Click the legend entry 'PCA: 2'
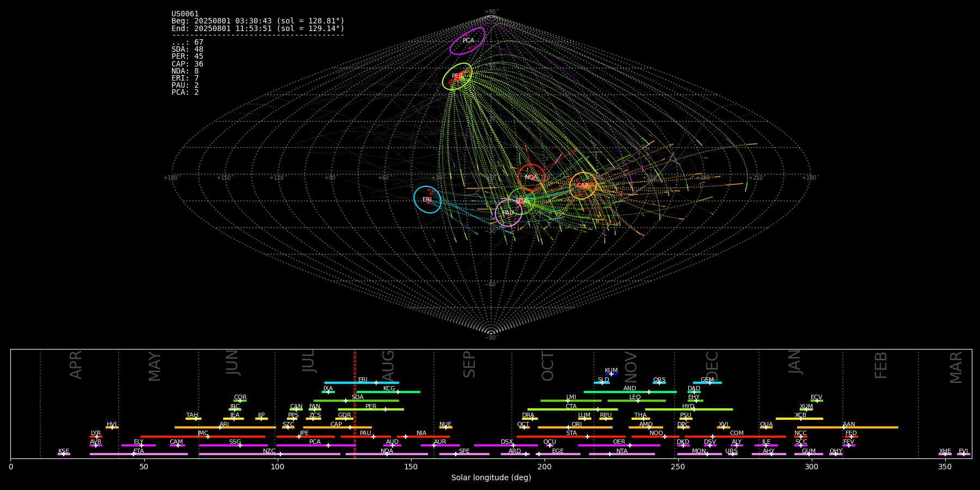Viewport: 980px width, 490px height. (185, 93)
